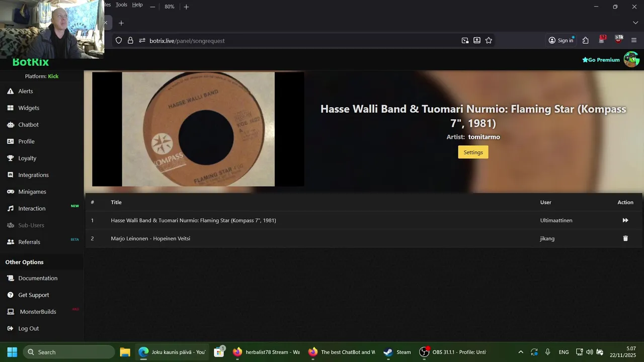Click the ENG language indicator
The height and width of the screenshot is (362, 644).
coord(563,352)
